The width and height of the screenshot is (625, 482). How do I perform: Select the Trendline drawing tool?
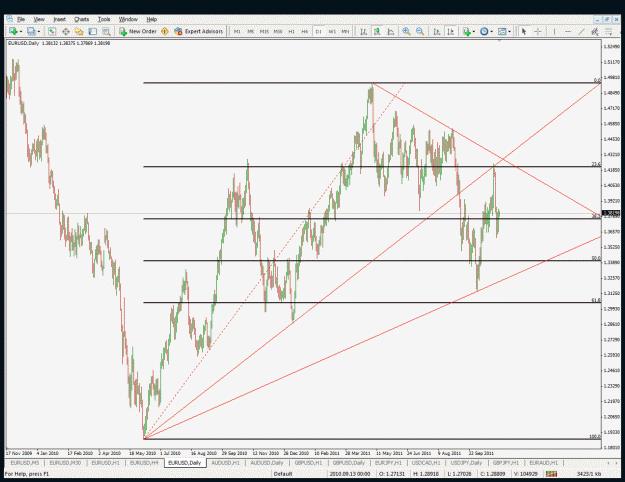coord(581,31)
